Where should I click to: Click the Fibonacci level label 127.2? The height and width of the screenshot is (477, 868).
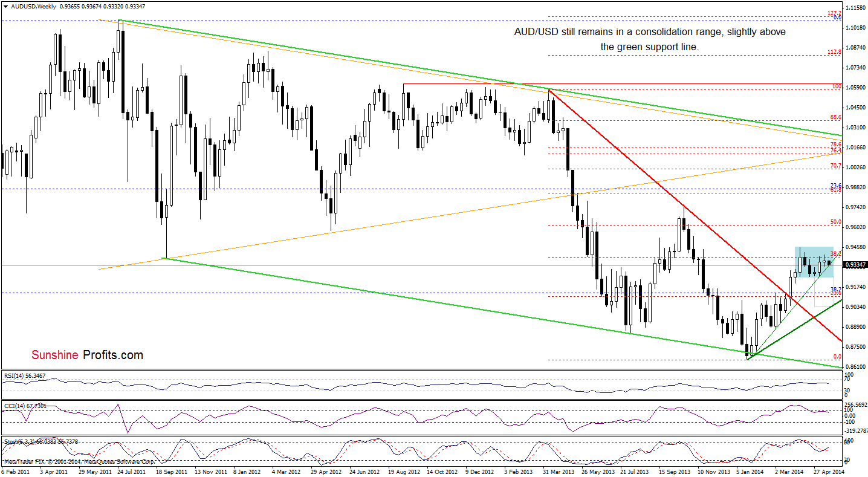835,13
